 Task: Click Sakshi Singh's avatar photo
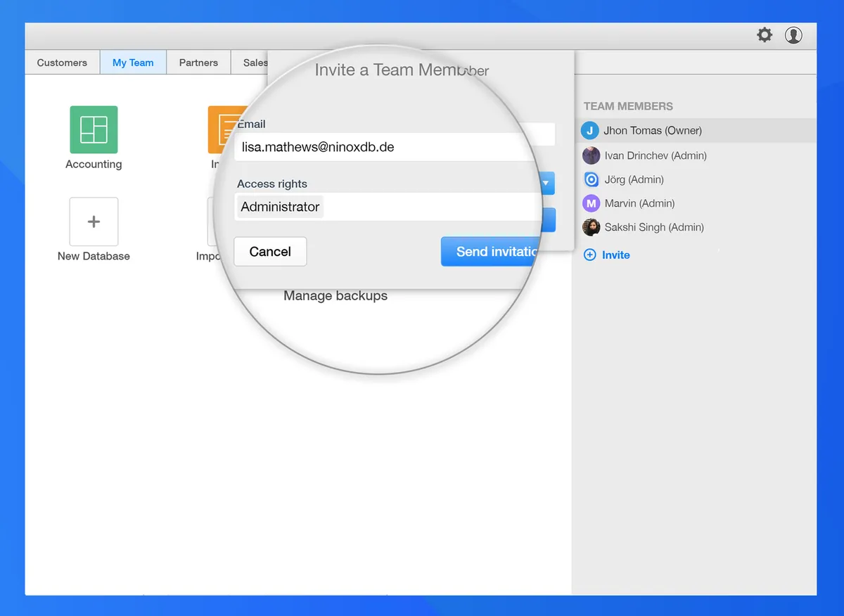(x=591, y=227)
